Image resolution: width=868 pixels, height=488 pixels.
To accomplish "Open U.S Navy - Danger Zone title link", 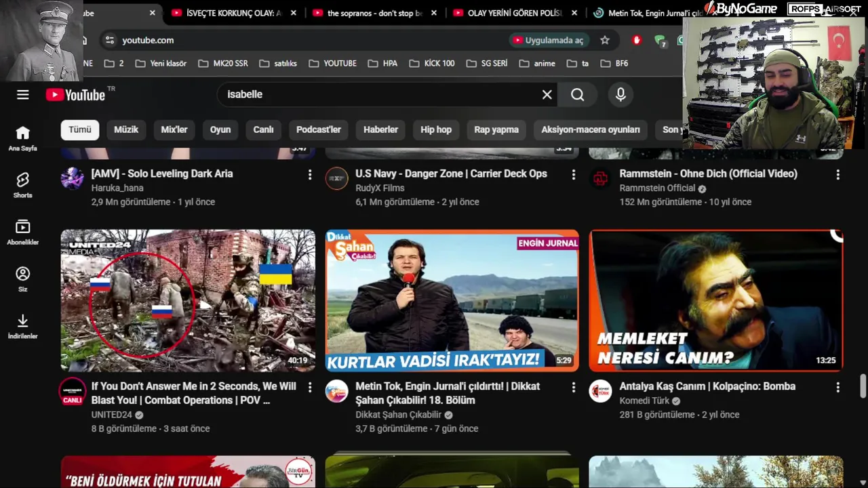I will [x=451, y=174].
